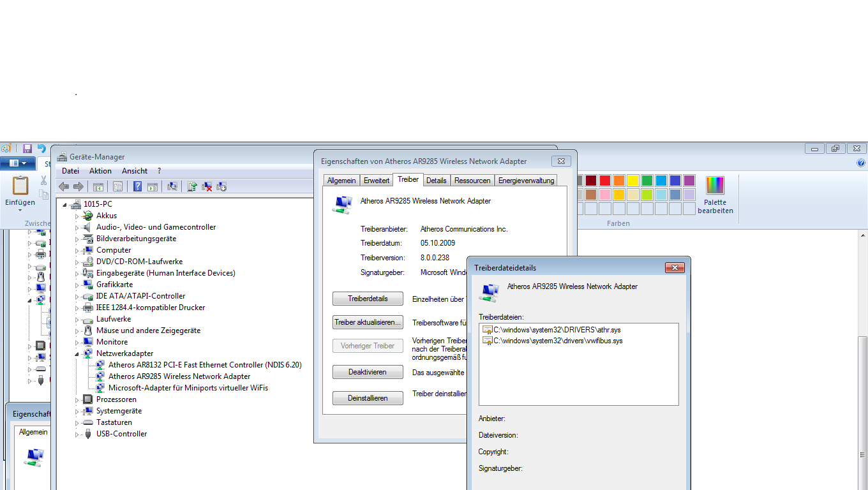The height and width of the screenshot is (490, 868).
Task: Click the Paint cut scissors icon
Action: click(x=43, y=181)
